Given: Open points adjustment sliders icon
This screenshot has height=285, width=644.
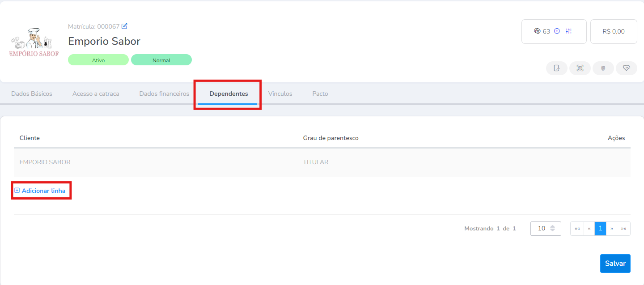Looking at the screenshot, I should click(569, 31).
